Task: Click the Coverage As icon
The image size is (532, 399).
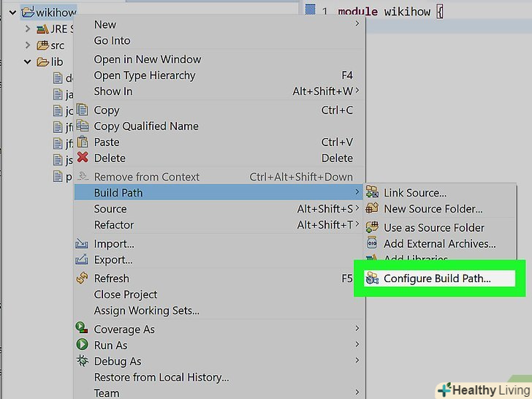Action: tap(82, 328)
